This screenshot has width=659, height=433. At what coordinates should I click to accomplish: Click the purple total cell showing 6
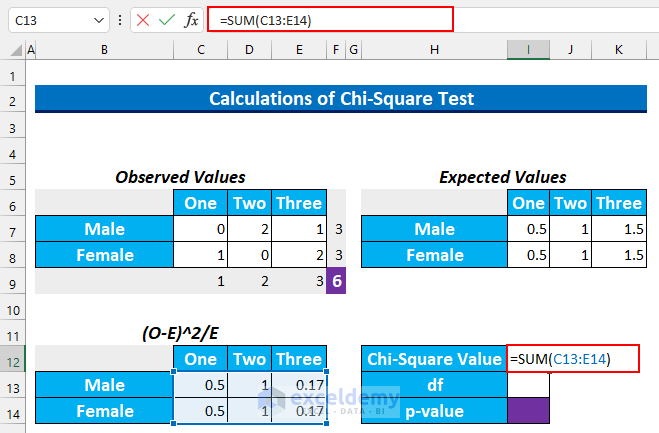point(337,282)
